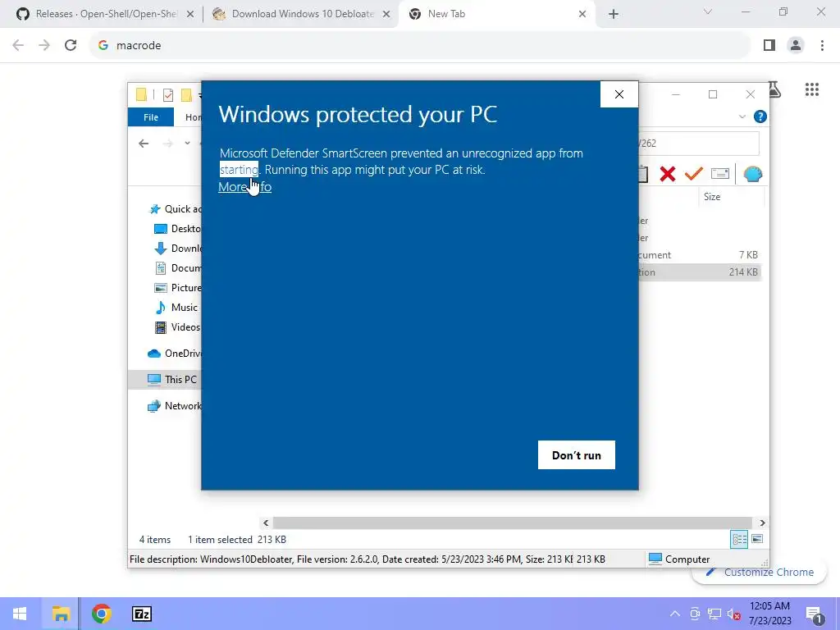Click the Don't run button
Screen dimensions: 840x630
click(x=577, y=454)
